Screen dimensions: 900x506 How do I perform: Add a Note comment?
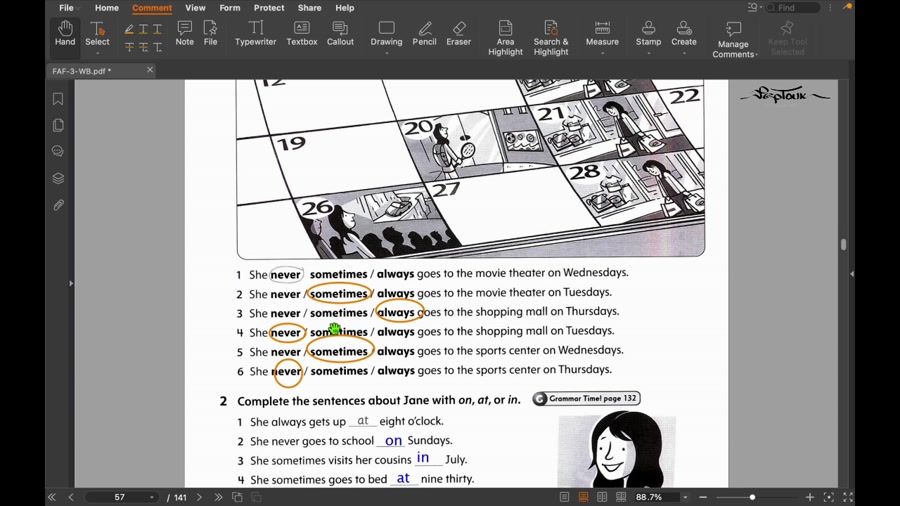pyautogui.click(x=184, y=34)
